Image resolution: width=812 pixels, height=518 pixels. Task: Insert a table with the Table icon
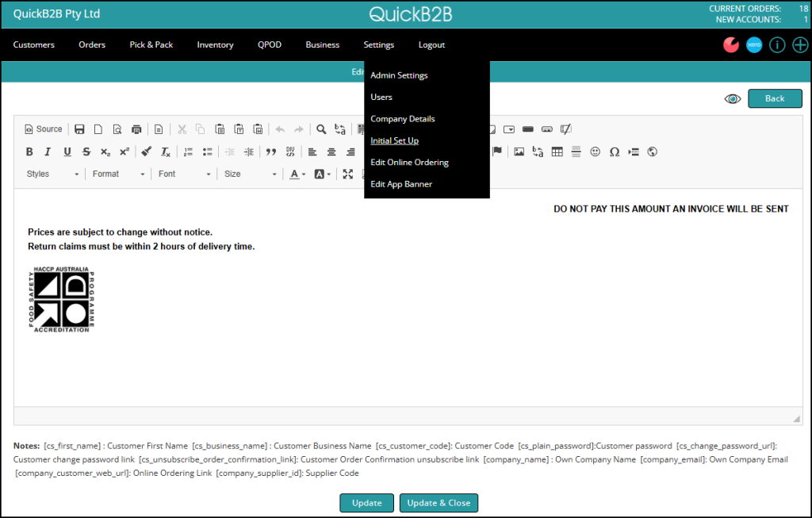pyautogui.click(x=557, y=152)
